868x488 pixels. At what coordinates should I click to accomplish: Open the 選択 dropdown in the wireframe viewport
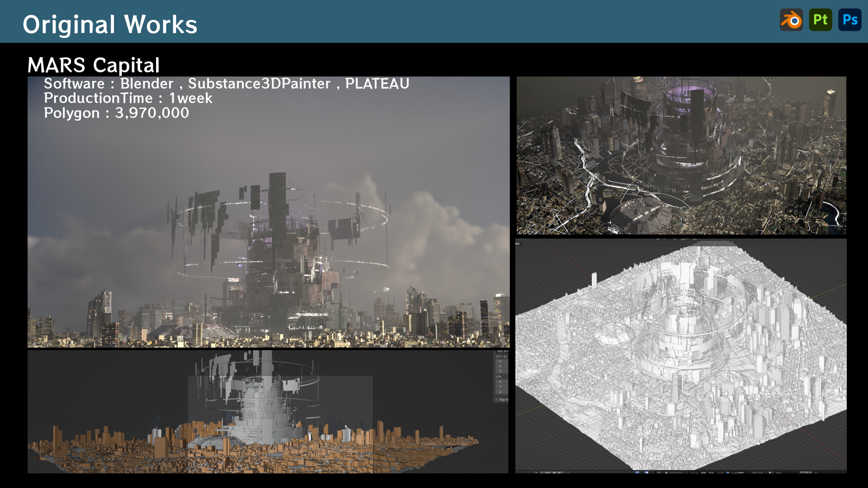click(519, 244)
